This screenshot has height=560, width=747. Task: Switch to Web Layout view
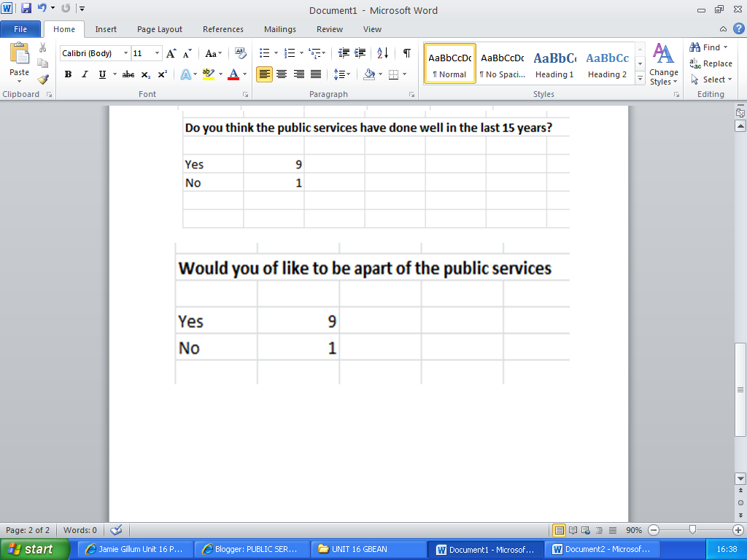[586, 530]
